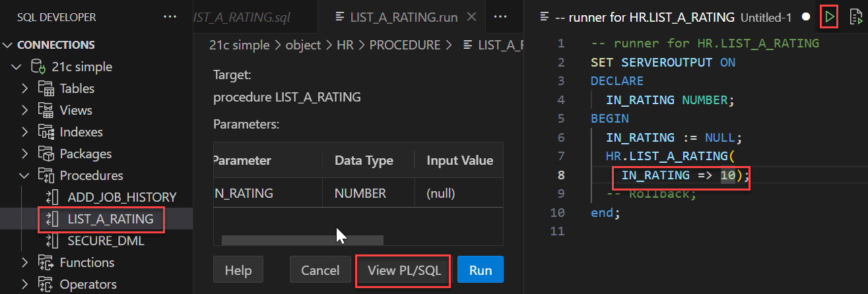
Task: Collapse the CONNECTIONS section
Action: pyautogui.click(x=8, y=45)
